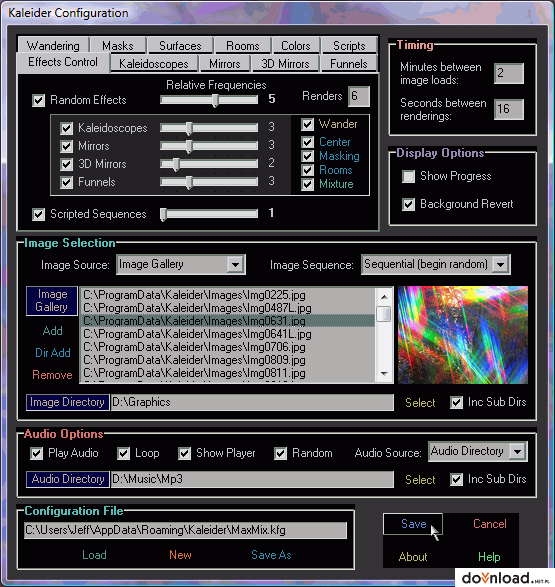The image size is (555, 587).
Task: Select the Funnels tab
Action: (348, 64)
